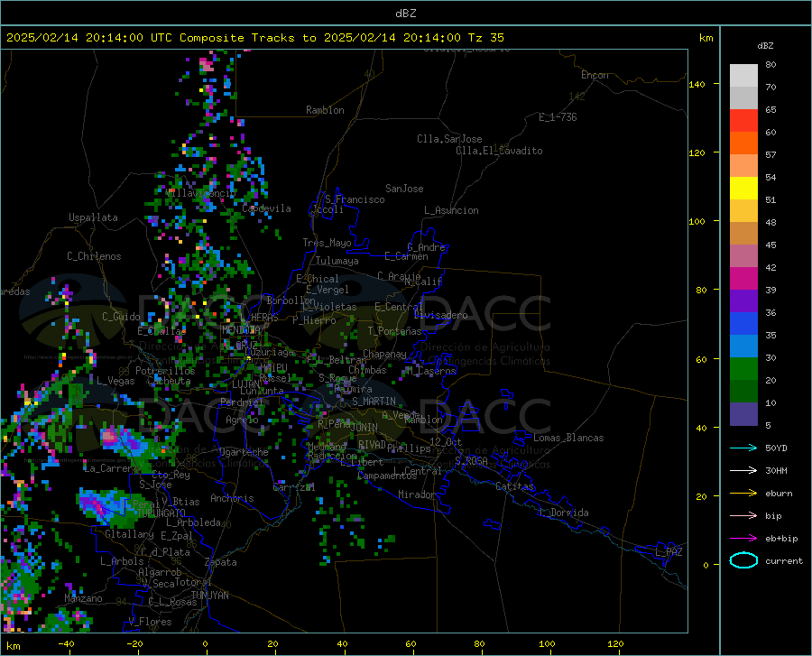Screen dimensions: 812x656
Task: Click the 'Tz 35' text in header
Action: click(486, 38)
